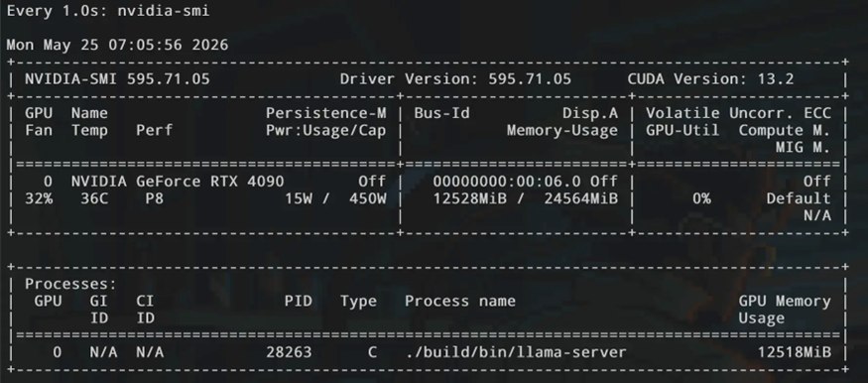The height and width of the screenshot is (383, 868).
Task: Click the process name './build/bin/llama-server'
Action: coord(516,352)
